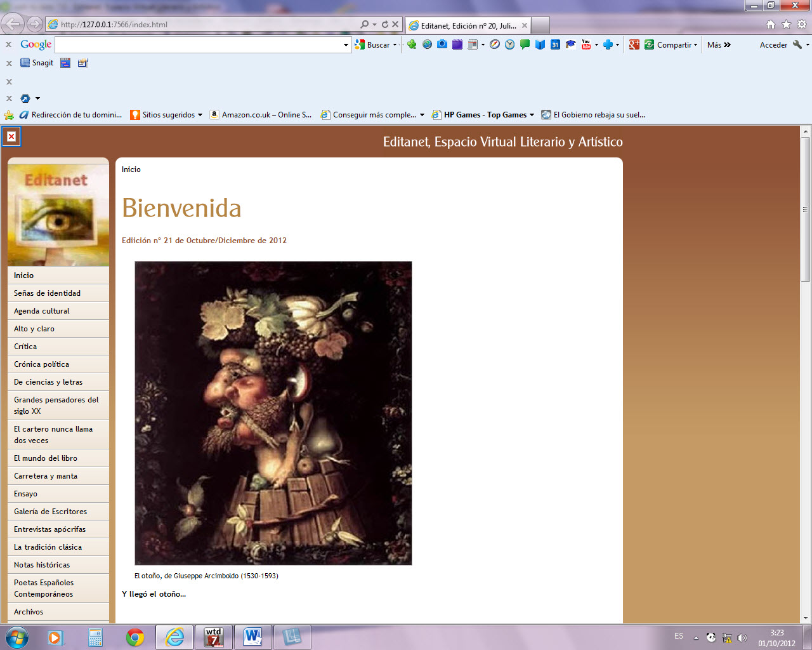Open Crónica política menu item
This screenshot has height=650, width=812.
coord(58,364)
